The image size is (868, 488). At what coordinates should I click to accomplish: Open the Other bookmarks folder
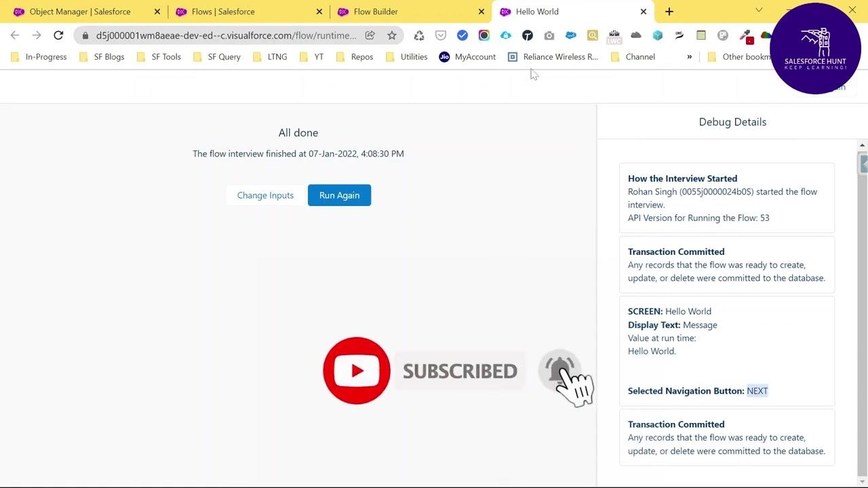[x=739, y=57]
